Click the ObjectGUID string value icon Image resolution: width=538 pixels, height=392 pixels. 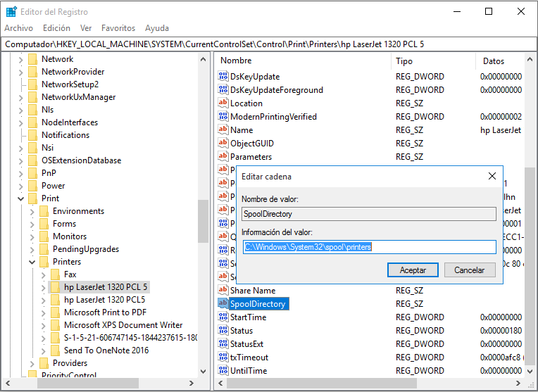point(223,144)
